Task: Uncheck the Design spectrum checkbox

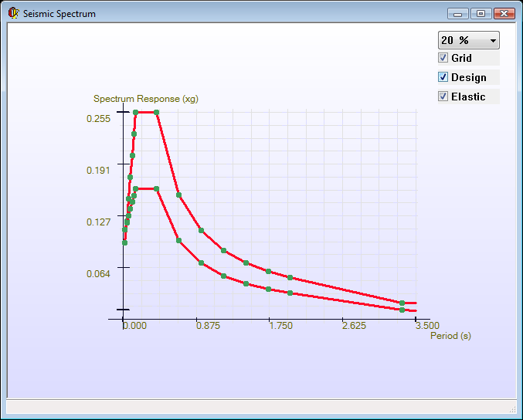Action: click(x=443, y=77)
